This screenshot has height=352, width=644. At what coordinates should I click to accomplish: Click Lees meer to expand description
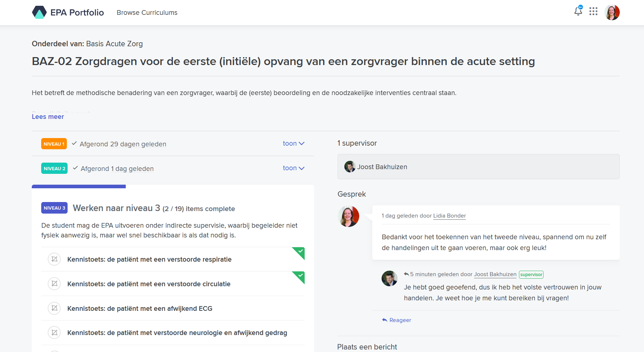click(48, 117)
